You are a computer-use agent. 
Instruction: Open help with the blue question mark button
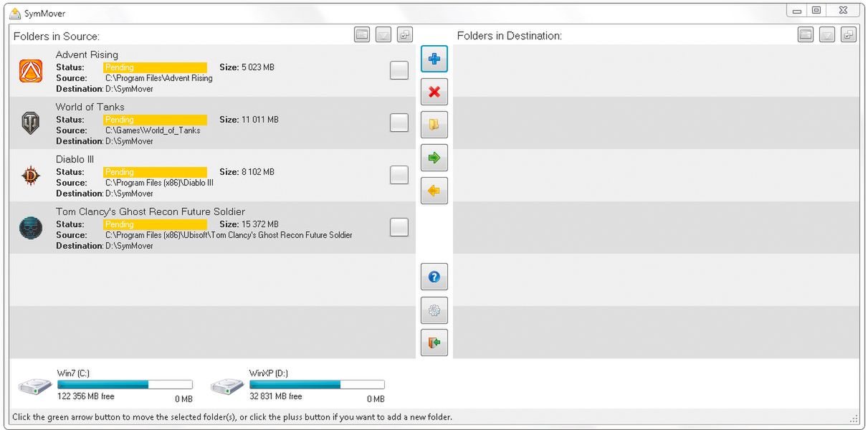434,277
